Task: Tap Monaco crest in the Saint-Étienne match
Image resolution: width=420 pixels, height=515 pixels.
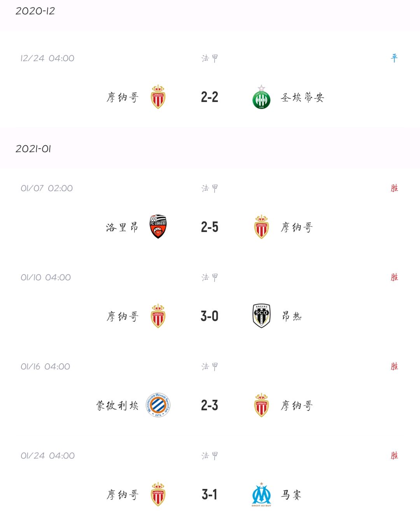Action: click(x=158, y=97)
